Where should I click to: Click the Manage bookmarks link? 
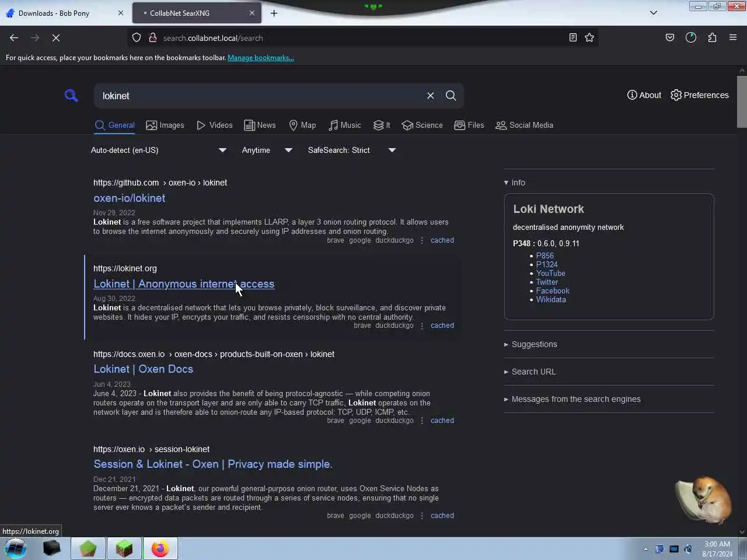pyautogui.click(x=261, y=58)
